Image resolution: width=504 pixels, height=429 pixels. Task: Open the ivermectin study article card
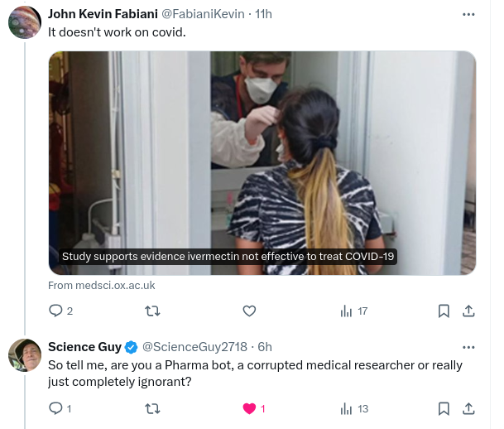(262, 163)
